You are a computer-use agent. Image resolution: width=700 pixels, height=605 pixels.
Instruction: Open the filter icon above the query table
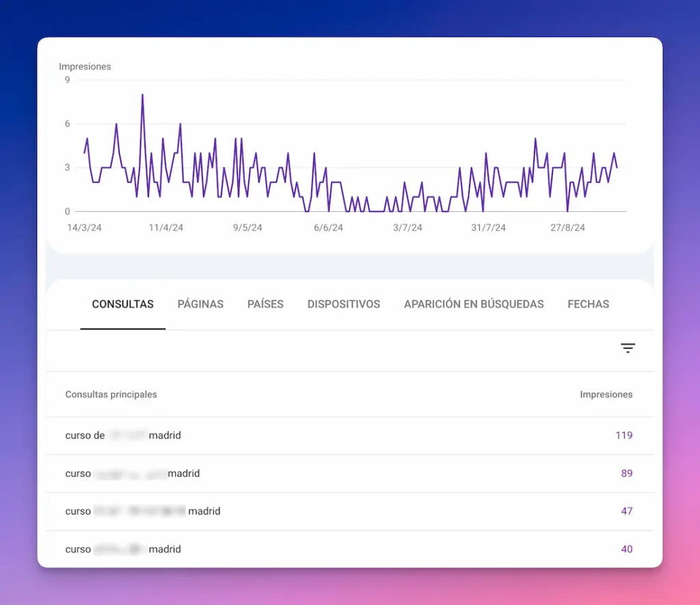628,348
